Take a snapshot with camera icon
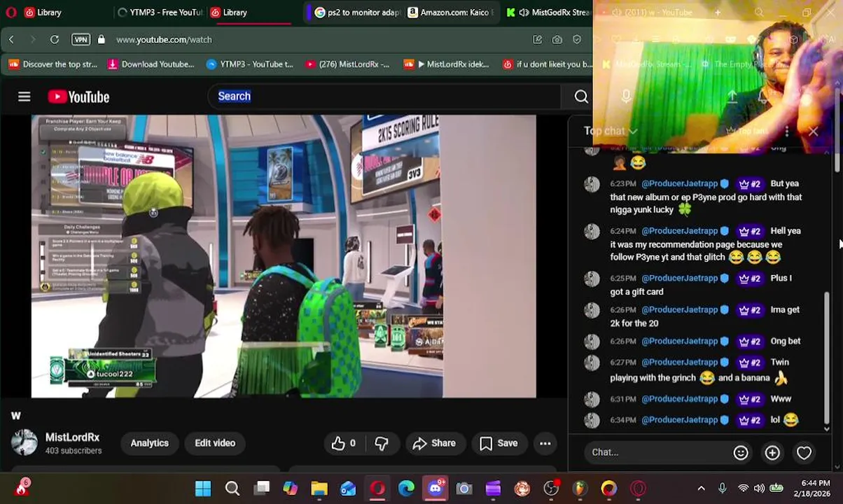 (x=557, y=40)
